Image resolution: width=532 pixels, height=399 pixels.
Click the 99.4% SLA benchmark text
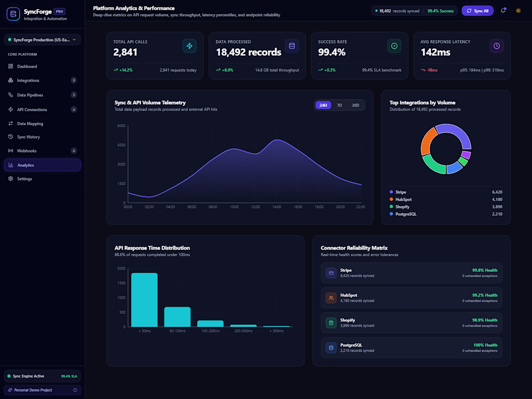click(x=382, y=70)
